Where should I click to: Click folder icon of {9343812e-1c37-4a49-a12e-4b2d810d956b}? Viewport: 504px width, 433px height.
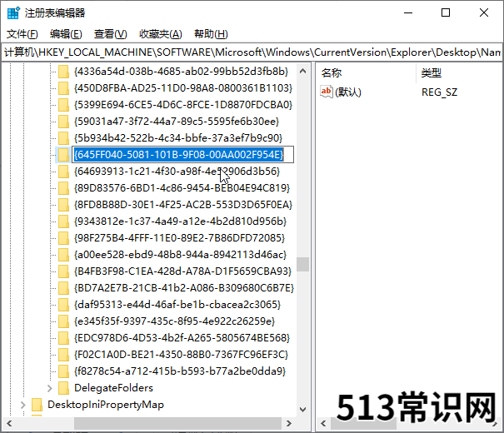(63, 221)
